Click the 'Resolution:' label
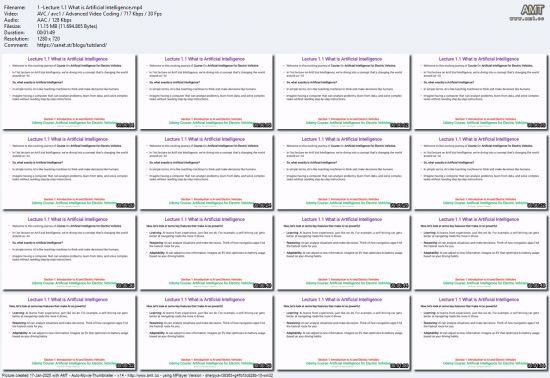550x378 pixels. (x=16, y=39)
